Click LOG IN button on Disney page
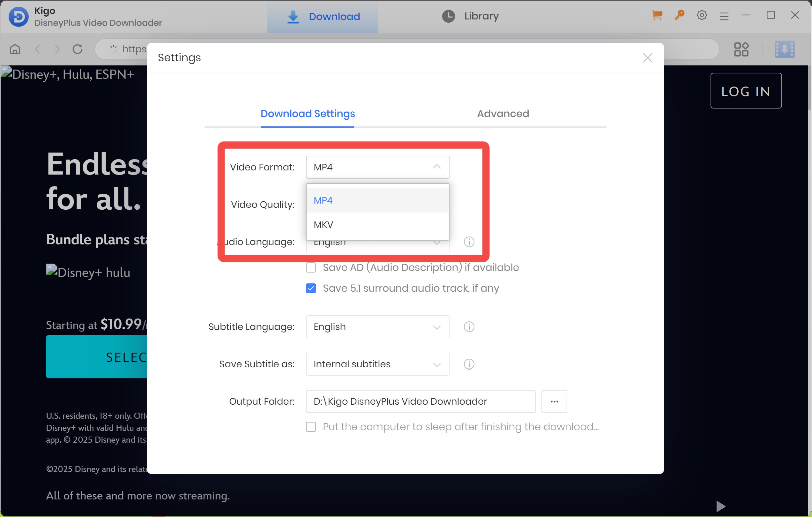The width and height of the screenshot is (812, 517). (746, 91)
